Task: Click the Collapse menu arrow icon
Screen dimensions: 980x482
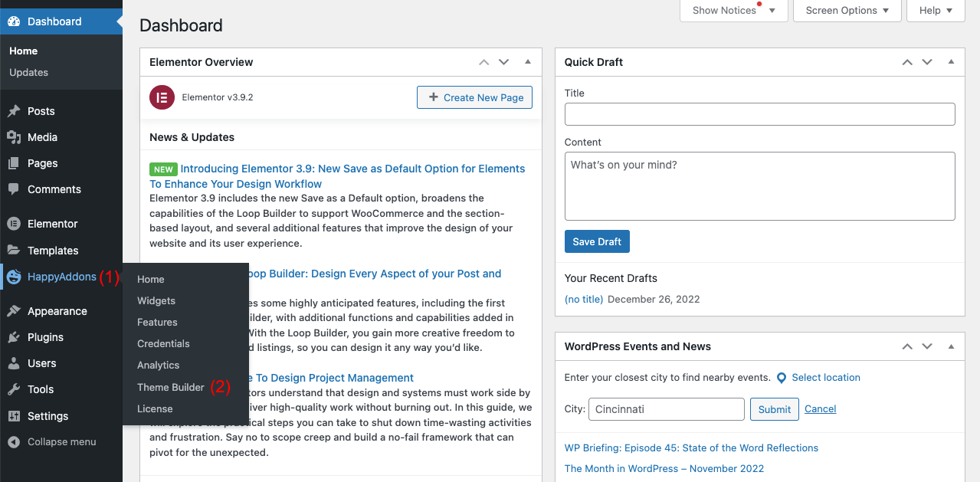Action: tap(14, 442)
